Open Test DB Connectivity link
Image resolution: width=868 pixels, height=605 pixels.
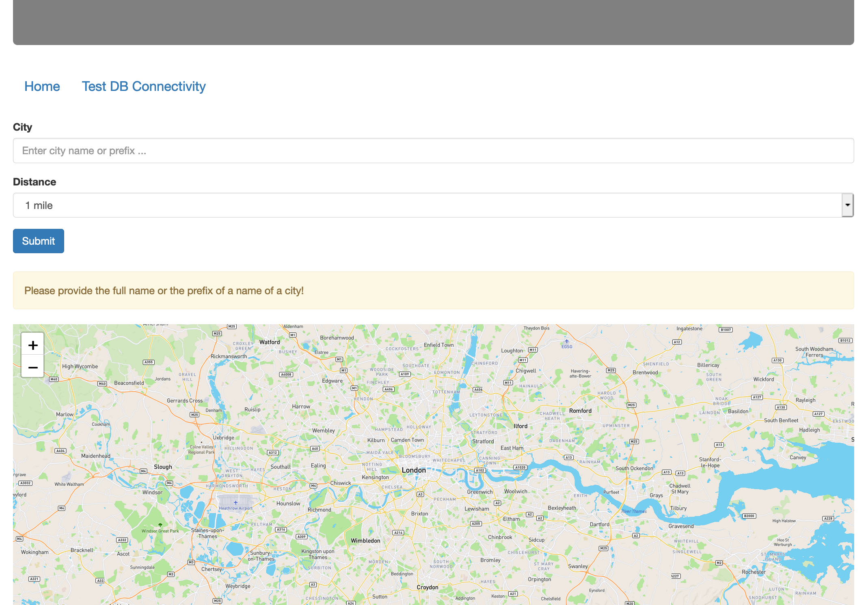point(144,86)
